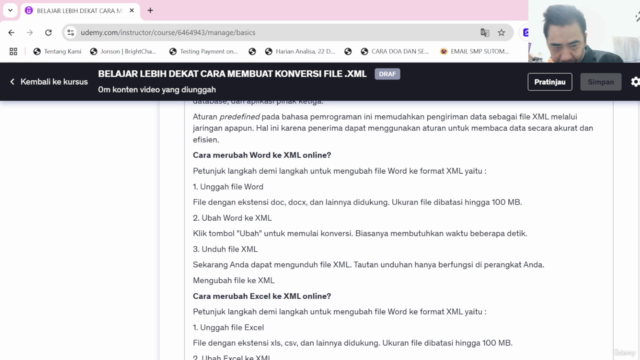
Task: Bookmark this page with star icon
Action: (x=501, y=33)
